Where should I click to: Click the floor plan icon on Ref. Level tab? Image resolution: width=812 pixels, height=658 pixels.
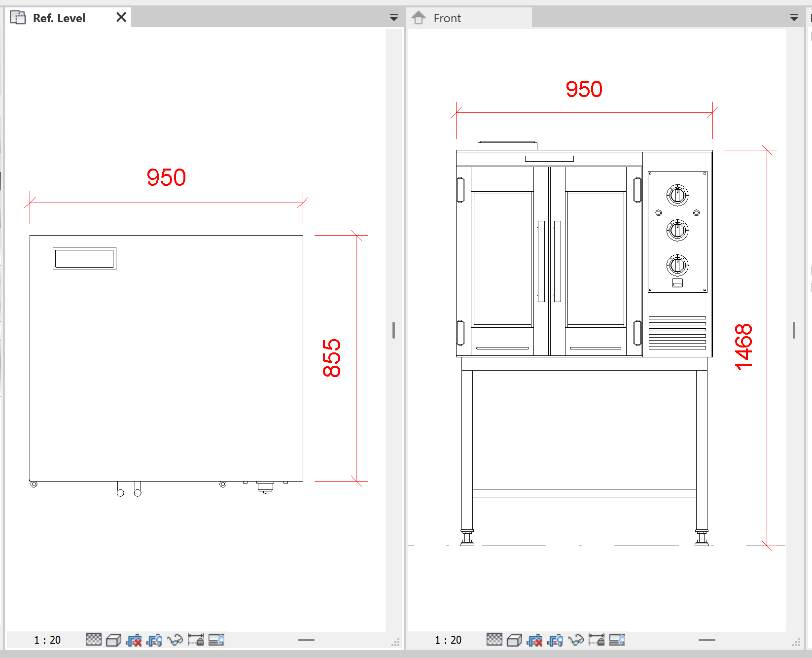click(x=18, y=18)
